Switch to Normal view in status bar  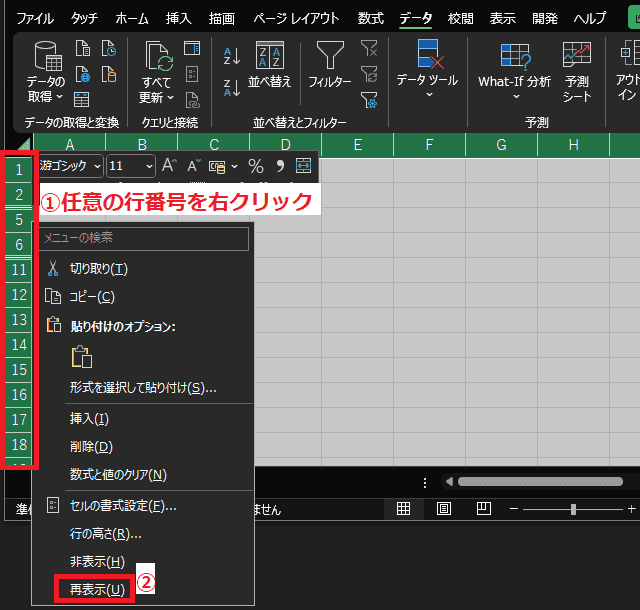point(403,509)
